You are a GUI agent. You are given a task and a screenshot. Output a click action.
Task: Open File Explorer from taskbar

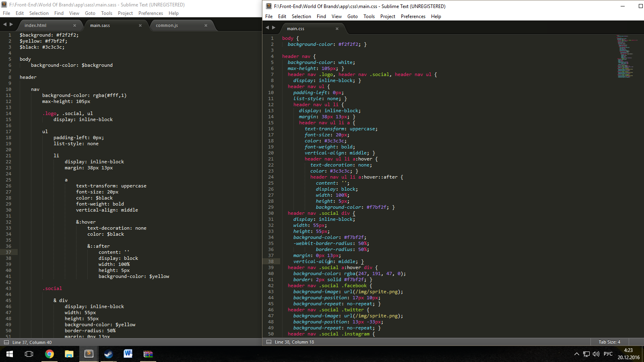coord(69,354)
